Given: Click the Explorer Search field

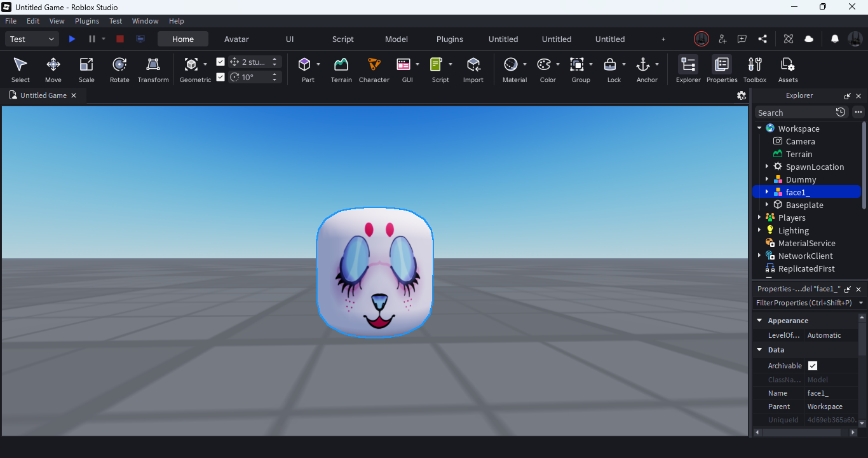Looking at the screenshot, I should (x=794, y=113).
